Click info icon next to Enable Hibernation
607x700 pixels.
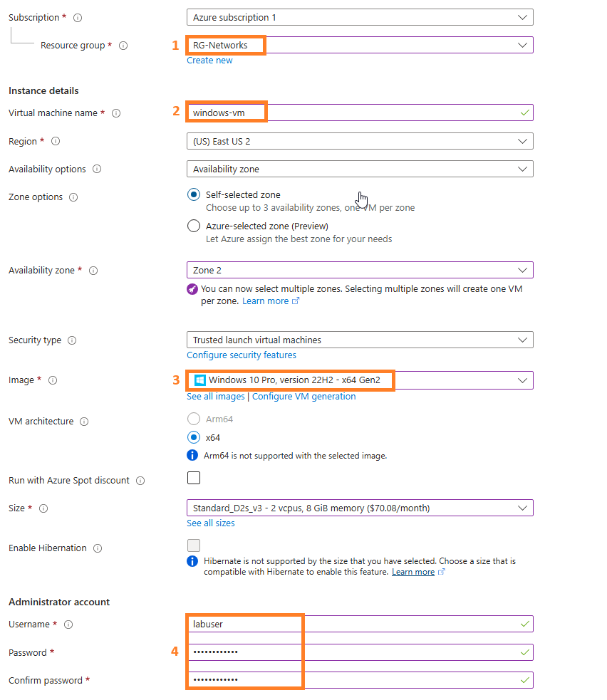(x=98, y=548)
